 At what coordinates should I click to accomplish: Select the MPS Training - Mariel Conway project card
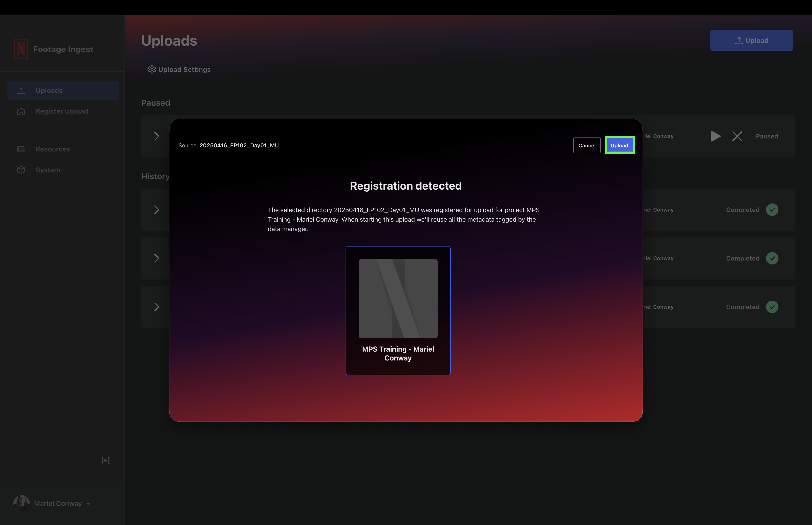click(398, 310)
